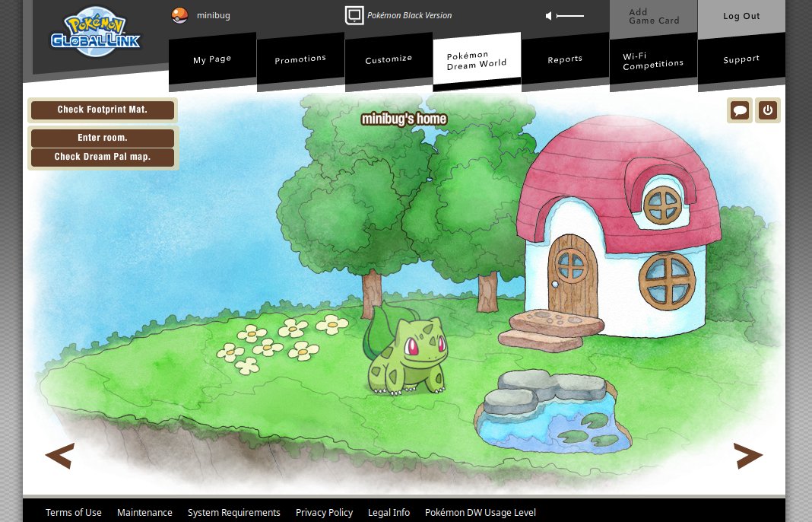
Task: Go to next area with right arrow
Action: [748, 456]
